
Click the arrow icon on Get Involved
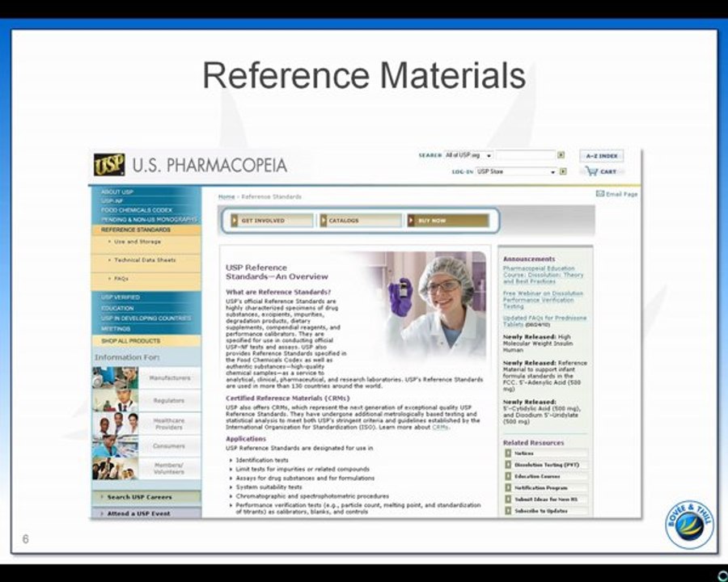tap(235, 221)
